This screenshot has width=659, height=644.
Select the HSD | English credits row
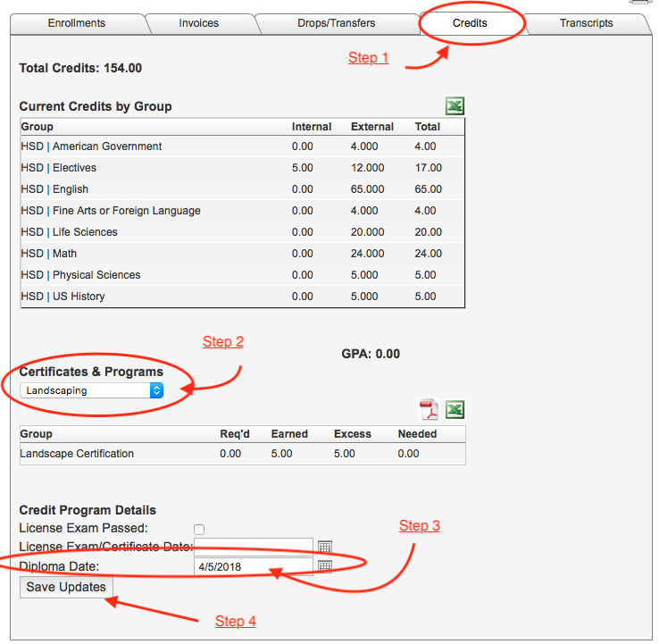[241, 189]
